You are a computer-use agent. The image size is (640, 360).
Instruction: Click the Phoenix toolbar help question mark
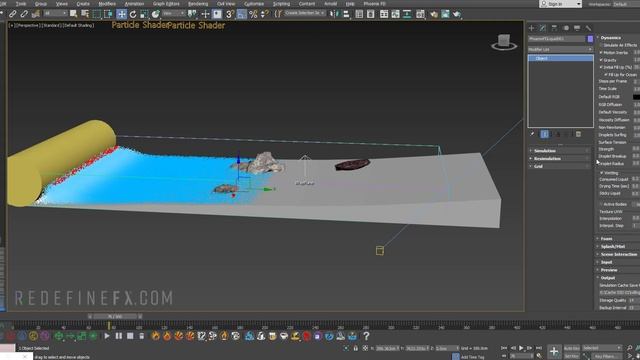[x=366, y=336]
